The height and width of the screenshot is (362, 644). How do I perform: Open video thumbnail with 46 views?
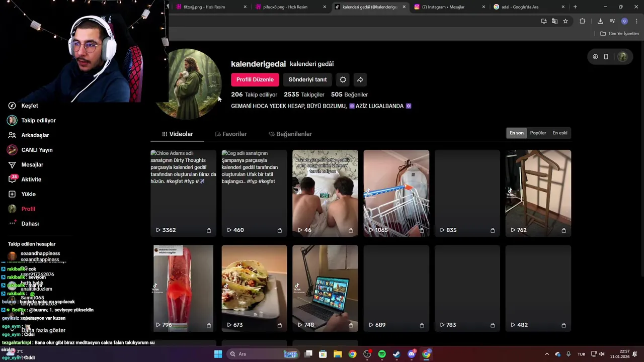pos(326,193)
